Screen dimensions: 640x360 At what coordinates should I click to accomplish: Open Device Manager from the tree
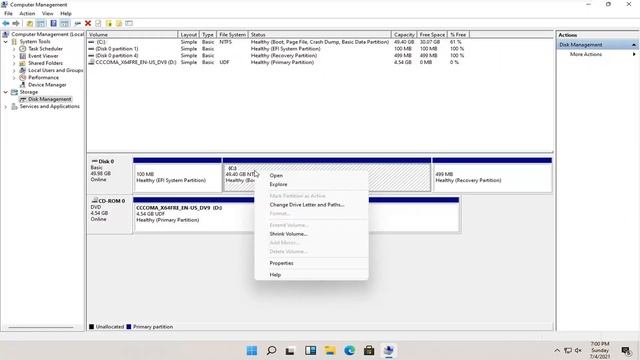(47, 85)
